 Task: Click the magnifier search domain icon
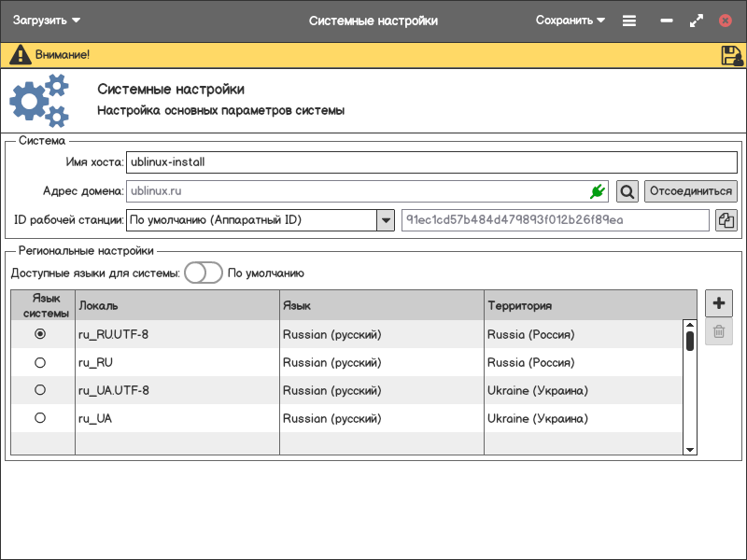tap(627, 191)
